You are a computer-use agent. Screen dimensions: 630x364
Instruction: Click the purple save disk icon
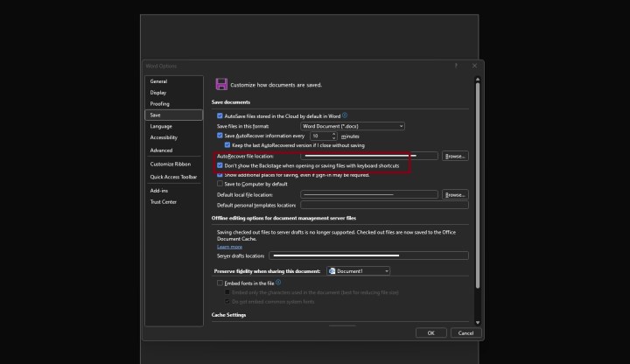tap(221, 84)
